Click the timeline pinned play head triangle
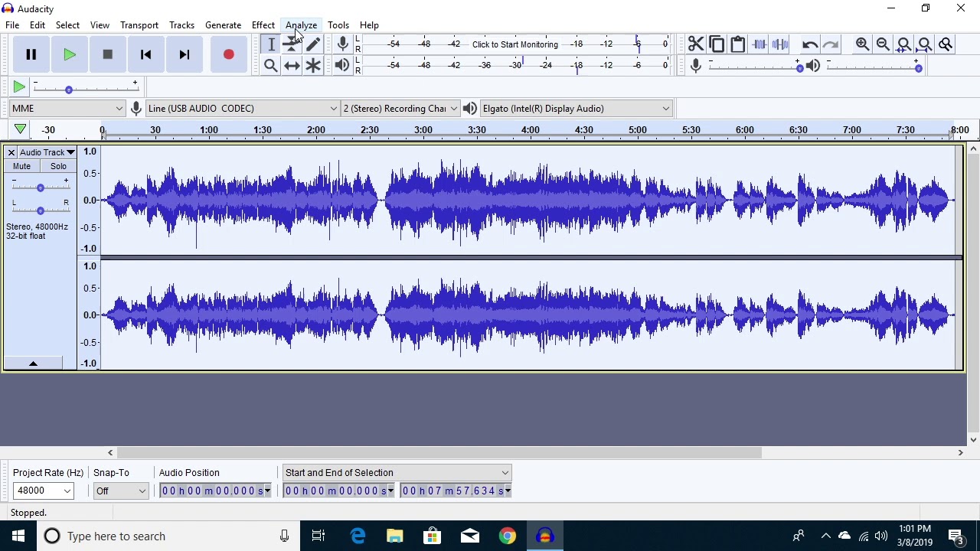Viewport: 980px width, 551px height. [x=21, y=129]
